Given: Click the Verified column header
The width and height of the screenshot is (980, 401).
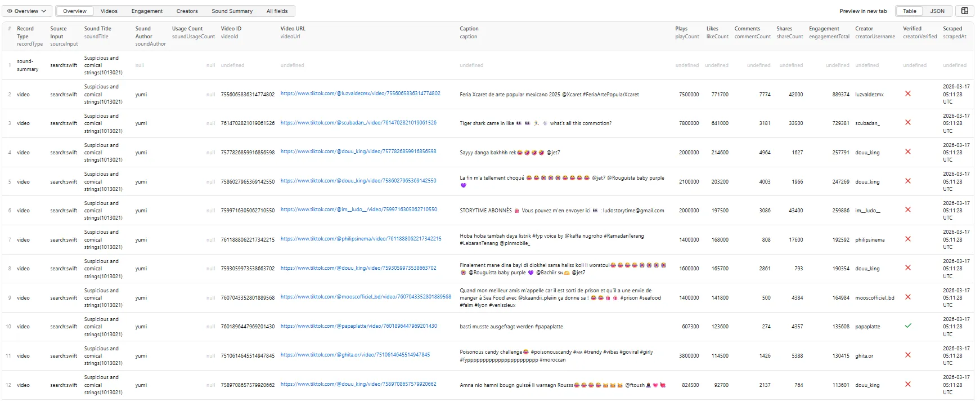Looking at the screenshot, I should [x=920, y=33].
